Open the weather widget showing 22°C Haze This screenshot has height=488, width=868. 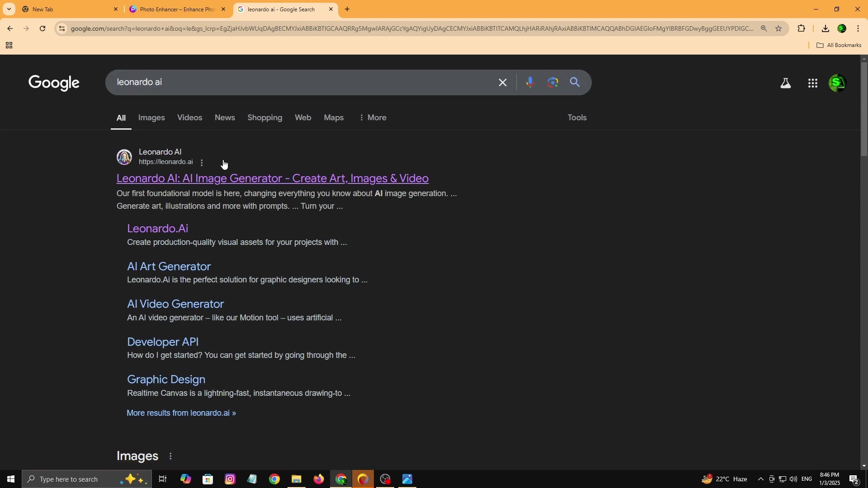tap(725, 479)
